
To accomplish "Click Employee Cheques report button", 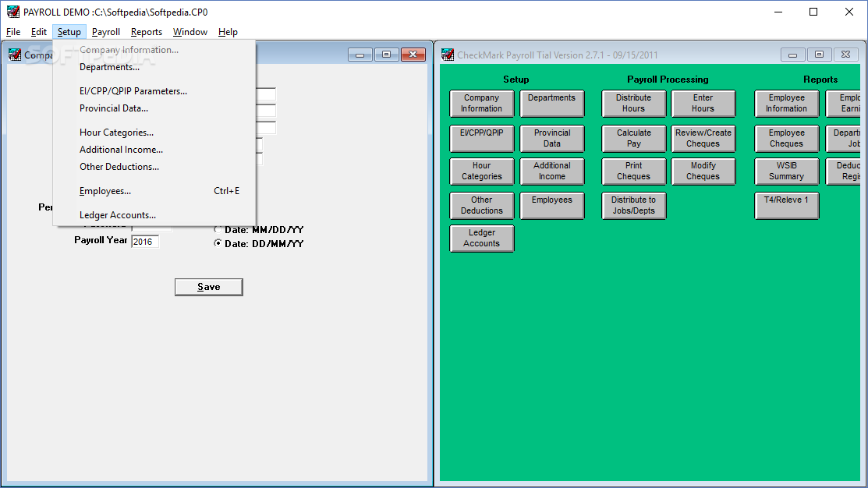I will (x=787, y=138).
